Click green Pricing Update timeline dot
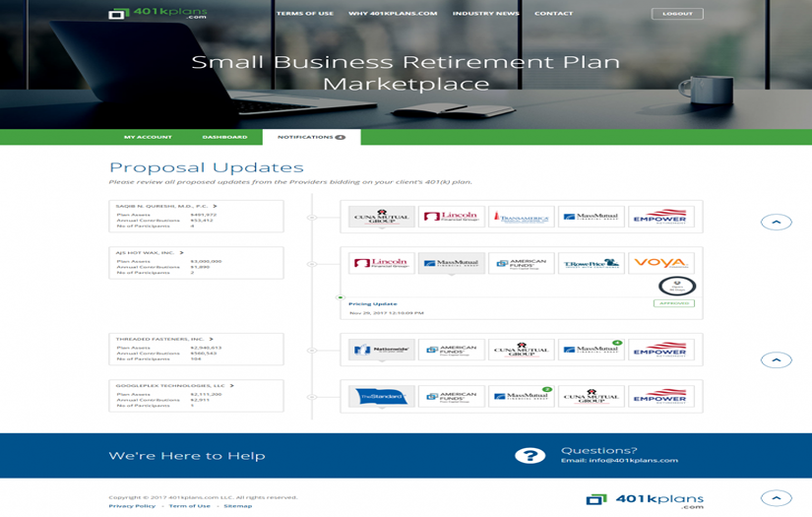Screen dimensions: 812x517 coord(341,297)
